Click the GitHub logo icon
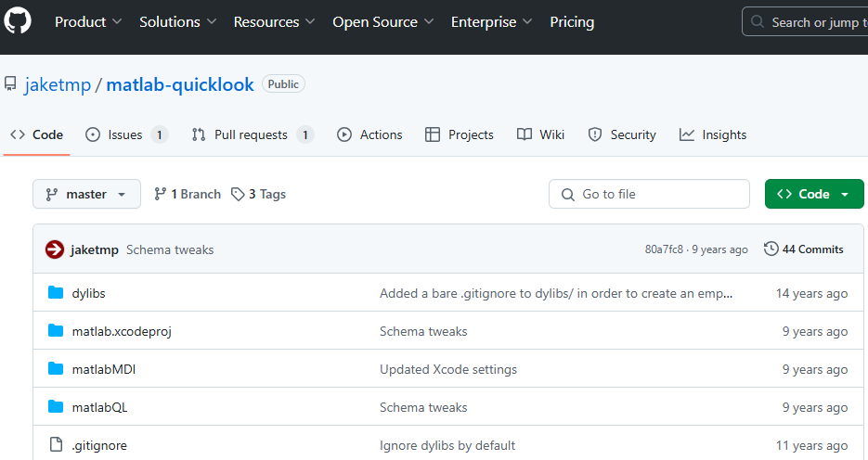Viewport: 868px width, 460px height. [18, 21]
